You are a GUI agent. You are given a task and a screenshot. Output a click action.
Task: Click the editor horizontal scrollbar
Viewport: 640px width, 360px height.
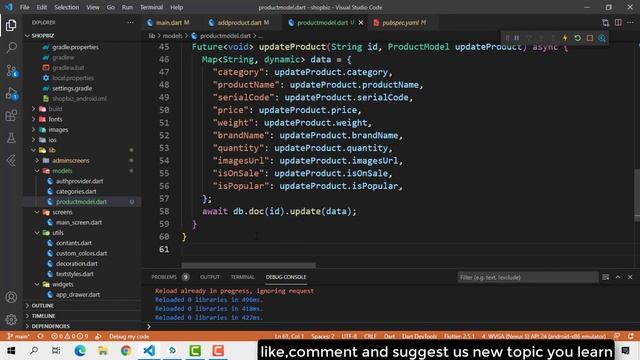pos(248,265)
